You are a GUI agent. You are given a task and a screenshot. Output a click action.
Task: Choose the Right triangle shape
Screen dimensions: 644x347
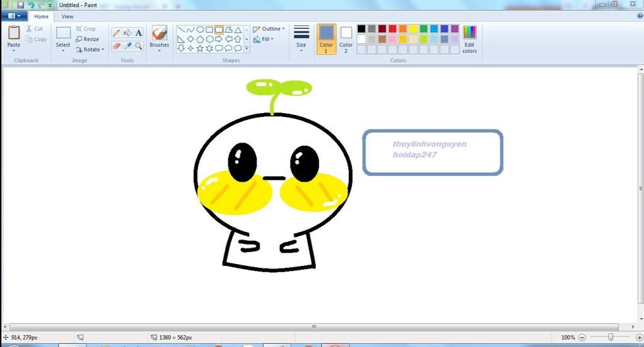(x=180, y=39)
